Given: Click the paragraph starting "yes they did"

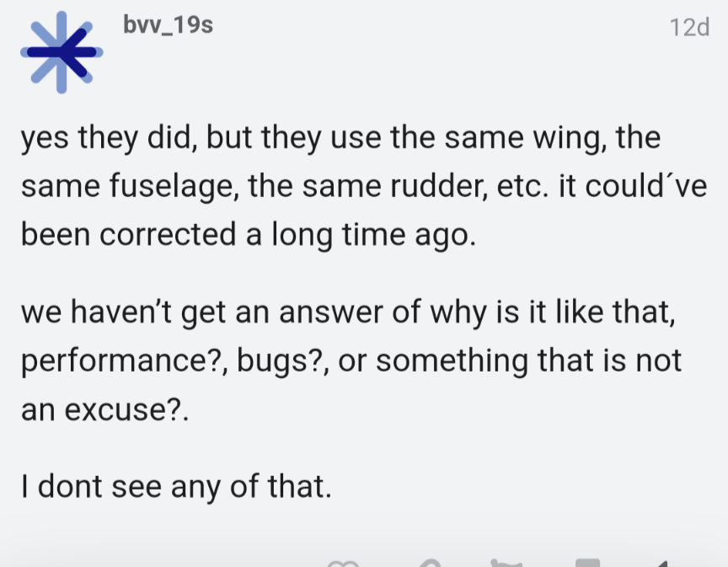Looking at the screenshot, I should coord(364,185).
